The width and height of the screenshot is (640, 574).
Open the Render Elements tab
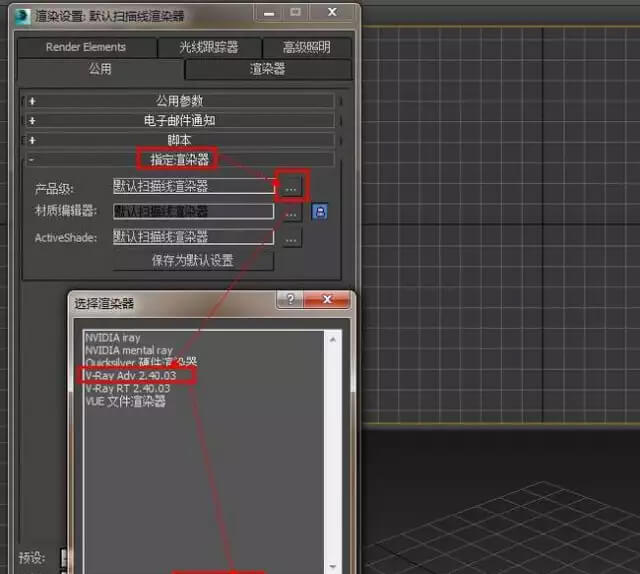(x=87, y=47)
